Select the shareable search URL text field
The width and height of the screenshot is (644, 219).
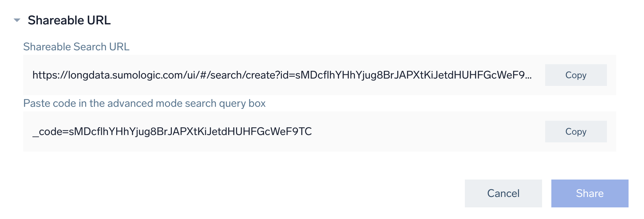point(282,75)
